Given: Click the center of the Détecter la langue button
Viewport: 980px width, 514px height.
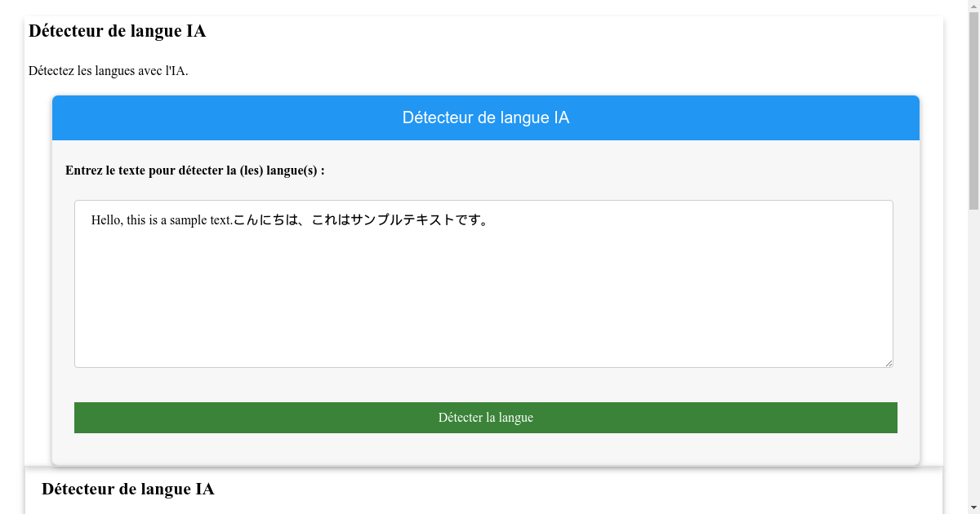Looking at the screenshot, I should pyautogui.click(x=486, y=417).
